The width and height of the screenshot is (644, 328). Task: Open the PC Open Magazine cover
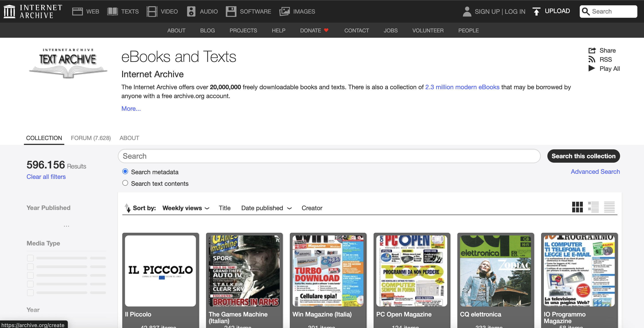click(x=412, y=271)
